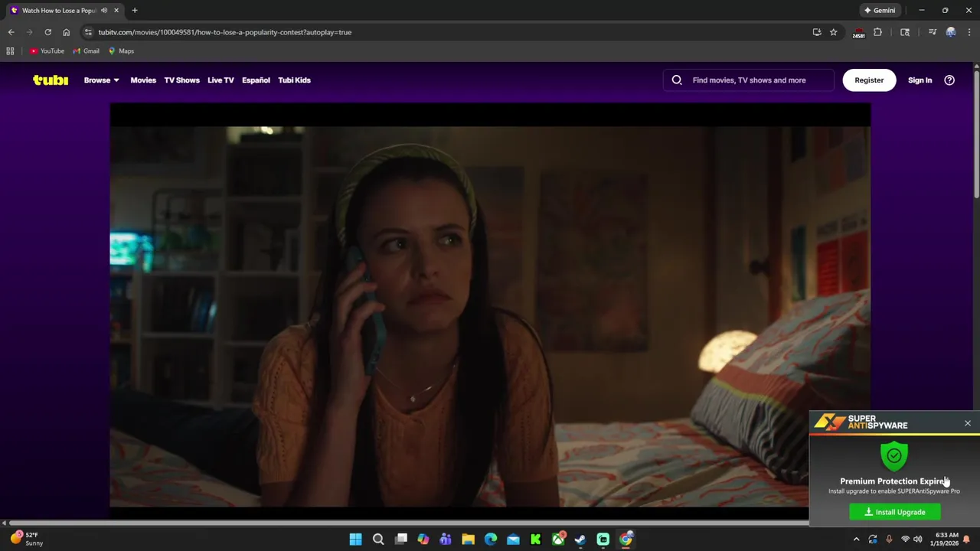The image size is (980, 551).
Task: Click the Install Upgrade button
Action: 895,512
